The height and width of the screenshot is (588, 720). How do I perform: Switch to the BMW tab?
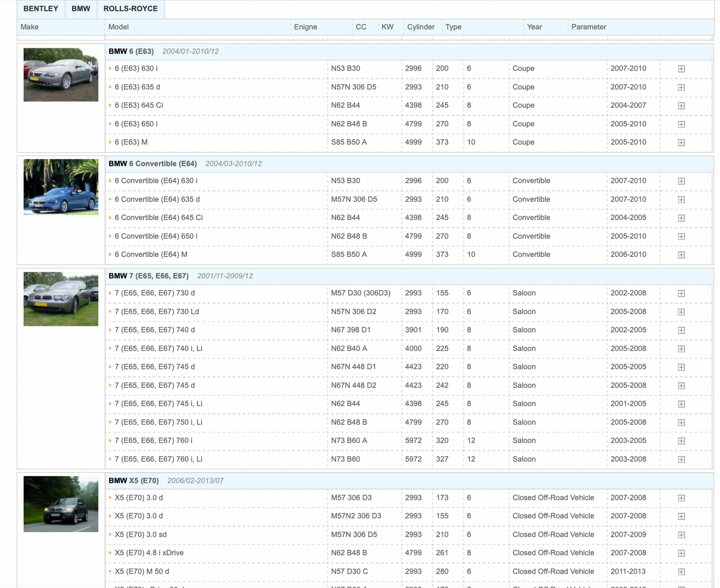click(x=81, y=9)
